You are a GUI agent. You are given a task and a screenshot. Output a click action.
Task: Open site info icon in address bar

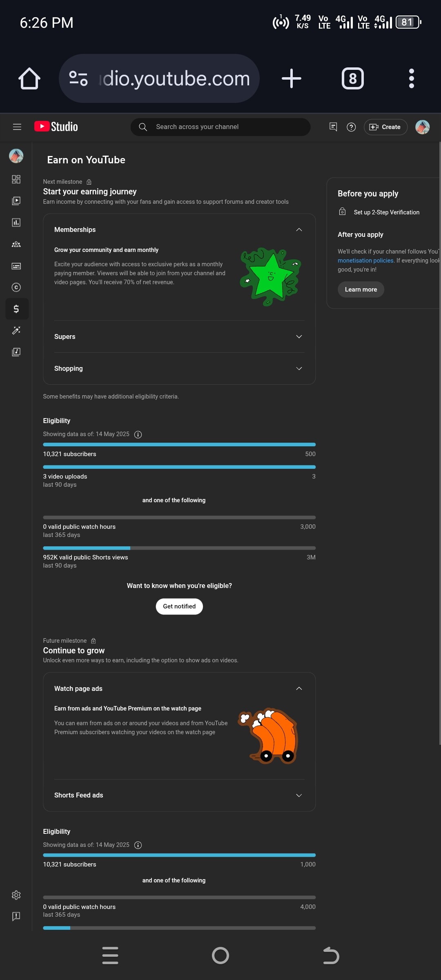click(78, 78)
